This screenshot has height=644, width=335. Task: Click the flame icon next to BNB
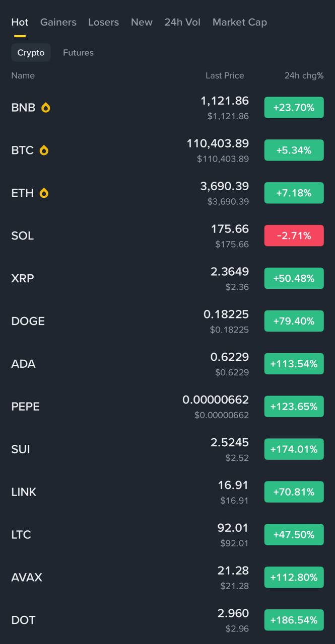46,108
